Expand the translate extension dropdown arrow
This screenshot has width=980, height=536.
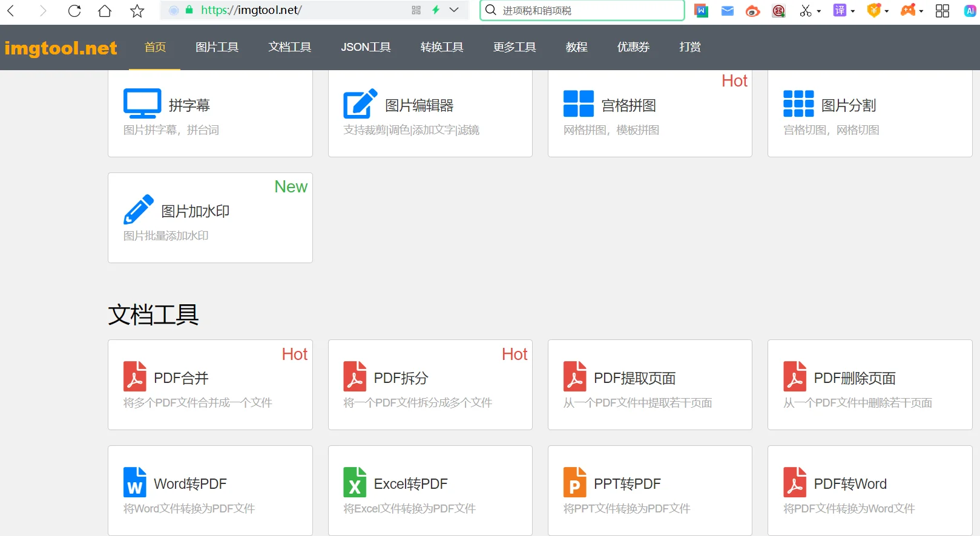tap(853, 11)
